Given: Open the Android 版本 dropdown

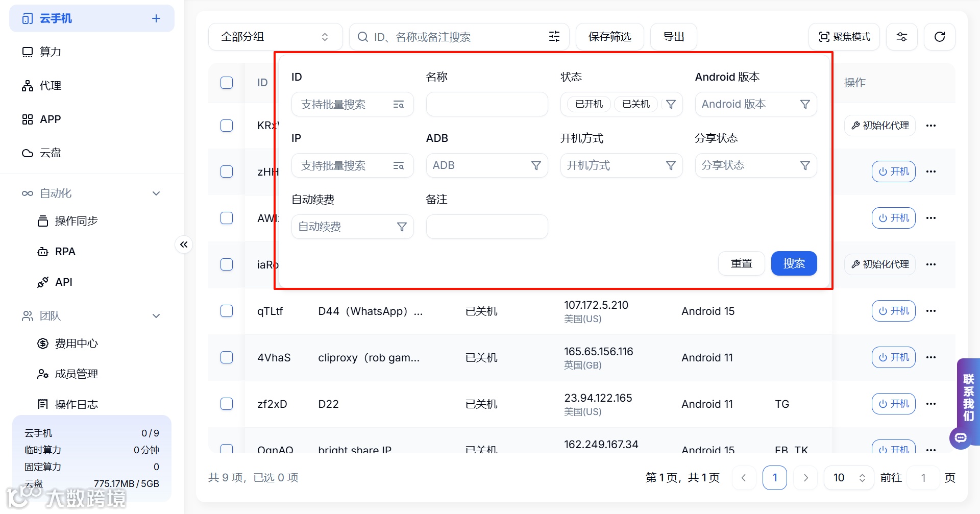Looking at the screenshot, I should point(756,104).
